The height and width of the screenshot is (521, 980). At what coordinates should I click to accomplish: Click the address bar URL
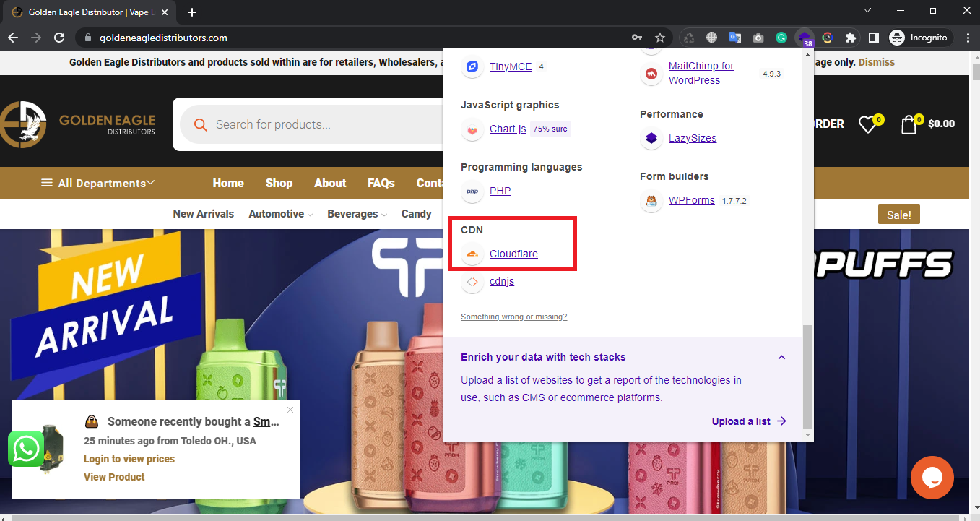(x=163, y=38)
